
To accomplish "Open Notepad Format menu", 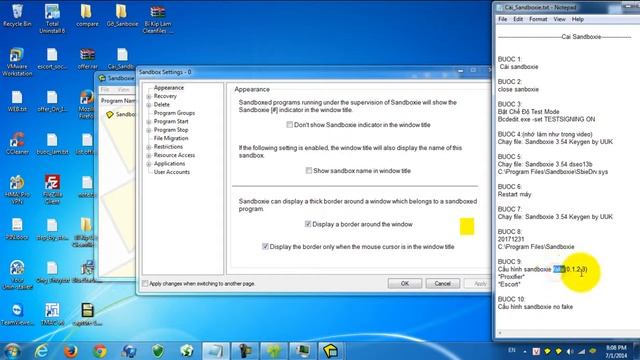I will 538,19.
